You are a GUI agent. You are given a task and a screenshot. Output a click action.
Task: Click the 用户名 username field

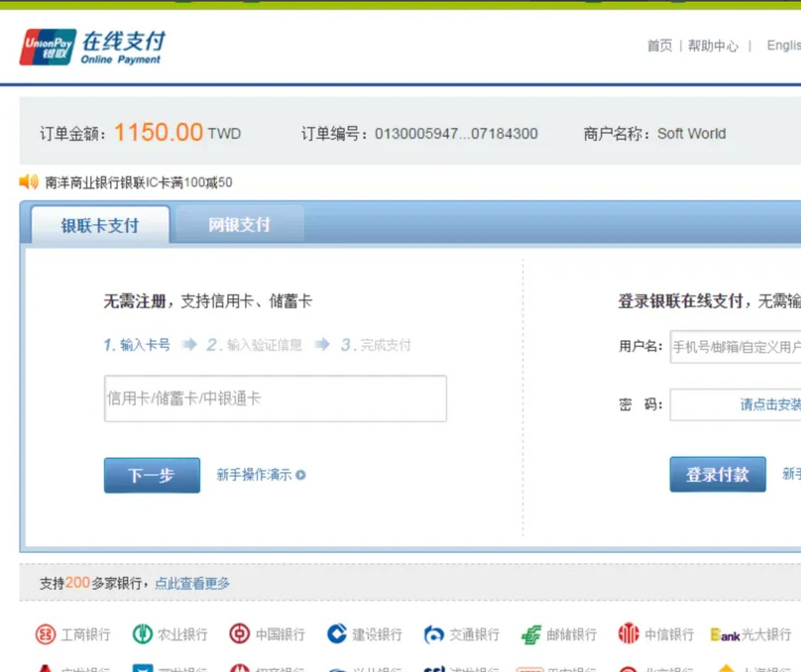(x=739, y=348)
